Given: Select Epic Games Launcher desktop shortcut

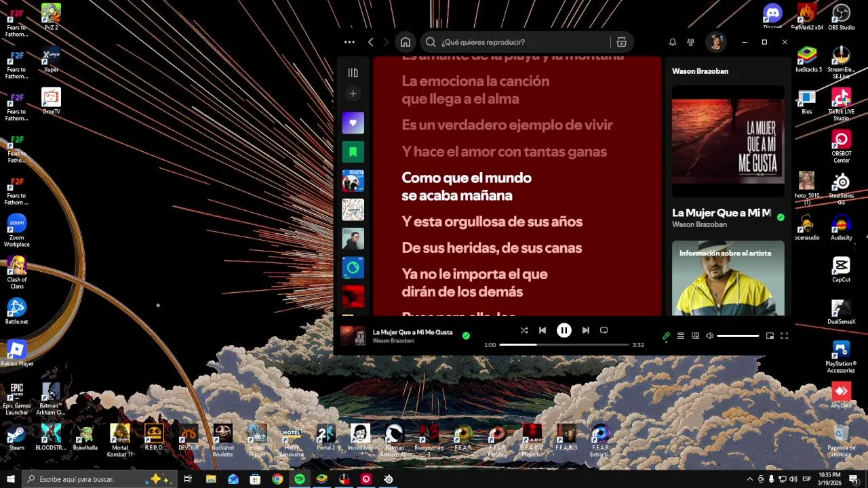Looking at the screenshot, I should tap(17, 399).
